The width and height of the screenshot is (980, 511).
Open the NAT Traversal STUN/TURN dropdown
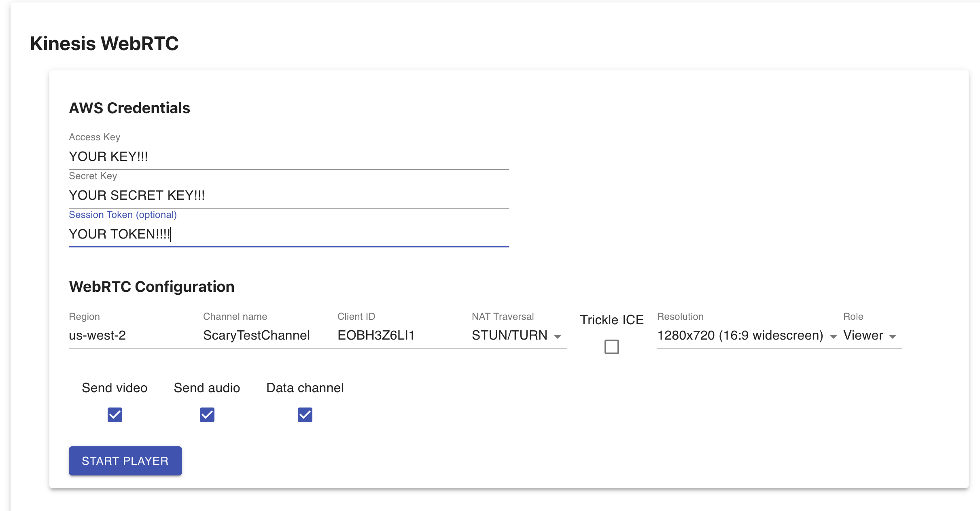tap(510, 336)
